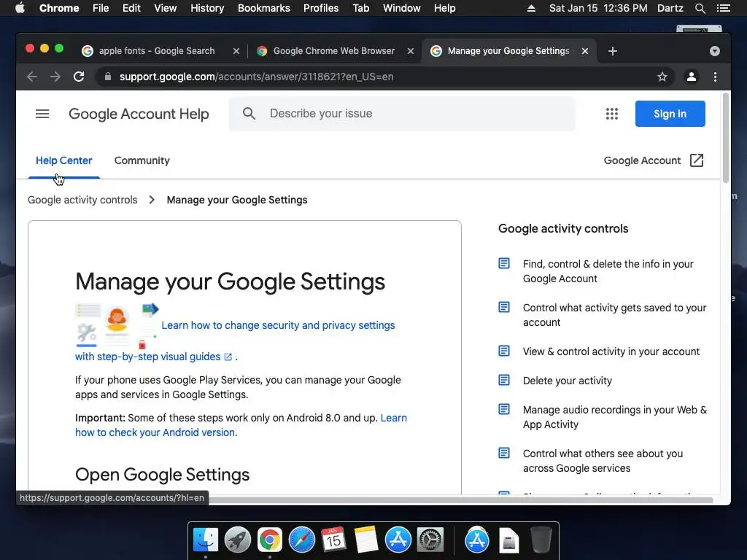Screen dimensions: 747x560
Task: Open the Profiles menu
Action: pyautogui.click(x=321, y=8)
